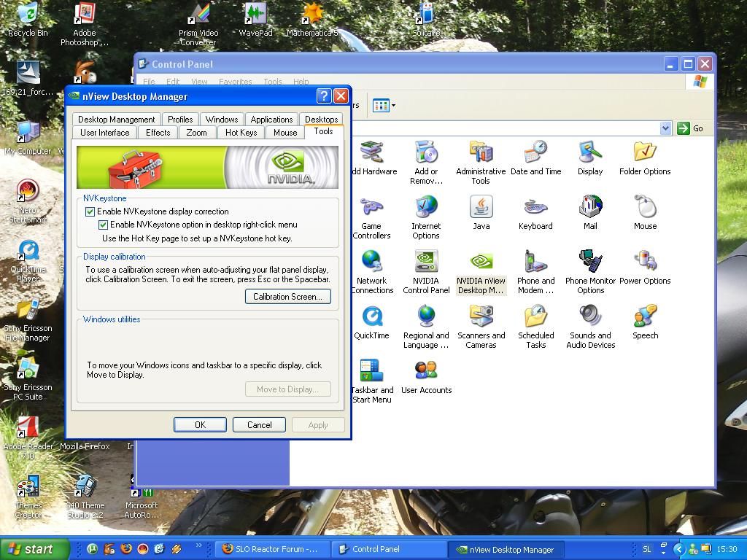Open Themes Creator desktop shortcut
Viewport: 747px width, 560px height.
tap(28, 497)
